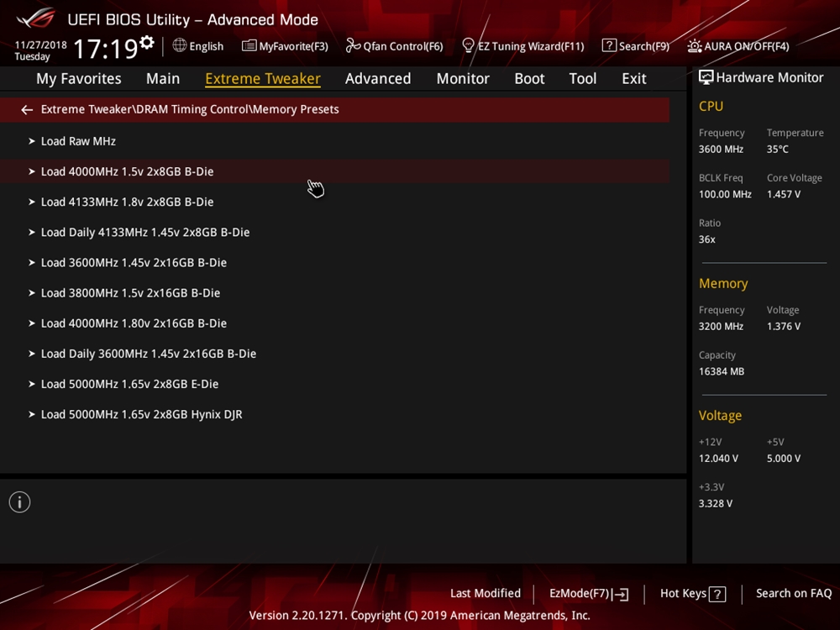Viewport: 840px width, 630px height.
Task: Expand arrow beside Load Daily 3600MHz
Action: 32,354
